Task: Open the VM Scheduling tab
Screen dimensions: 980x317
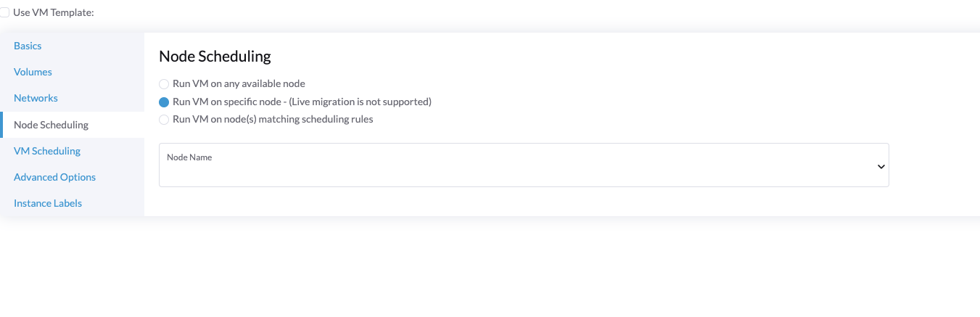Action: pyautogui.click(x=47, y=151)
